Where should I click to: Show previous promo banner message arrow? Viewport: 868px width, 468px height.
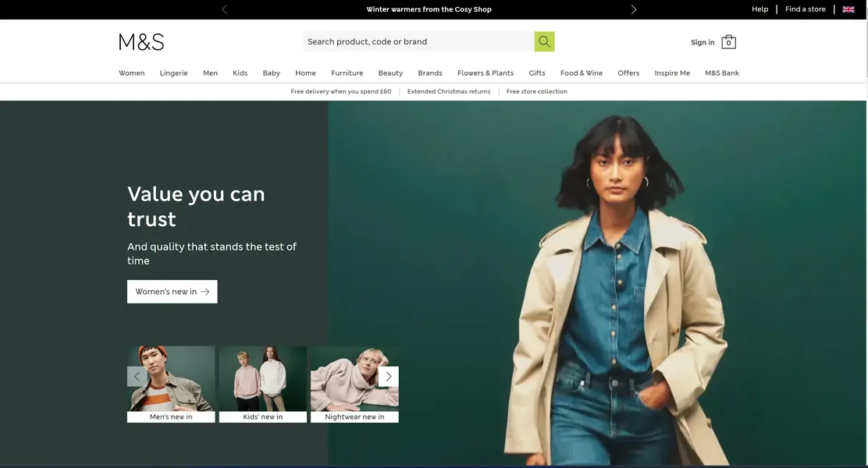[224, 9]
